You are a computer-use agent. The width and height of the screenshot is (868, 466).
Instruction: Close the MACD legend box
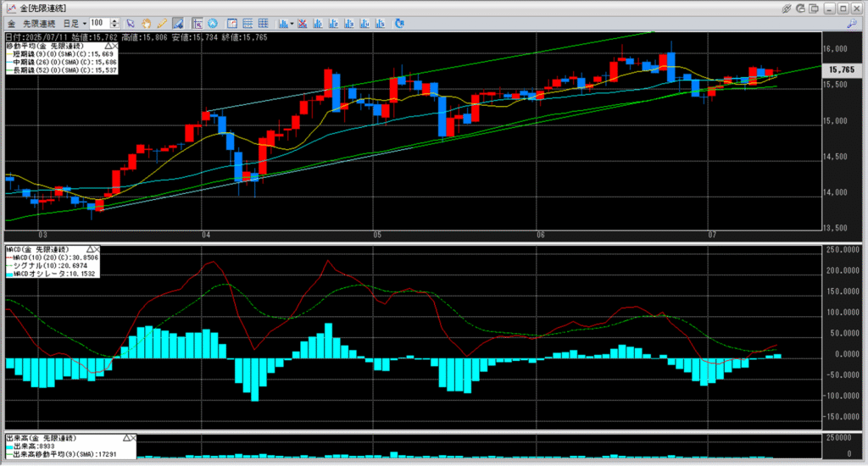97,250
